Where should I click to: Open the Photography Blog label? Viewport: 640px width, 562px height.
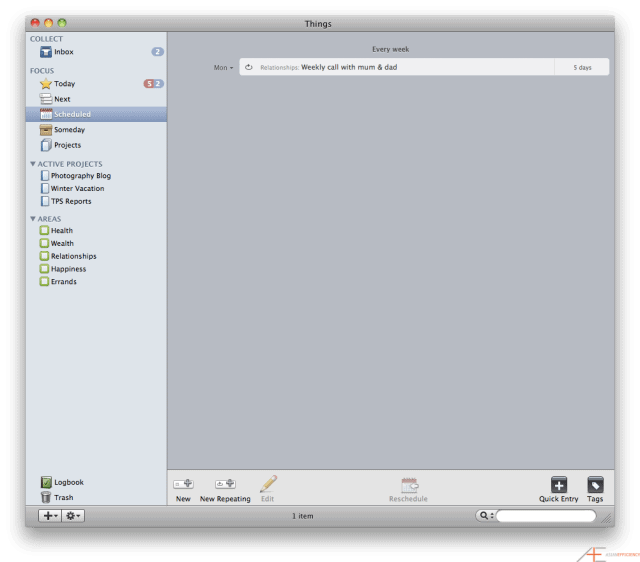point(81,176)
